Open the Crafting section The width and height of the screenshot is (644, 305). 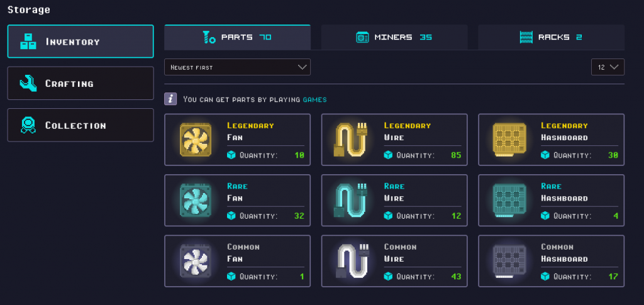point(80,84)
